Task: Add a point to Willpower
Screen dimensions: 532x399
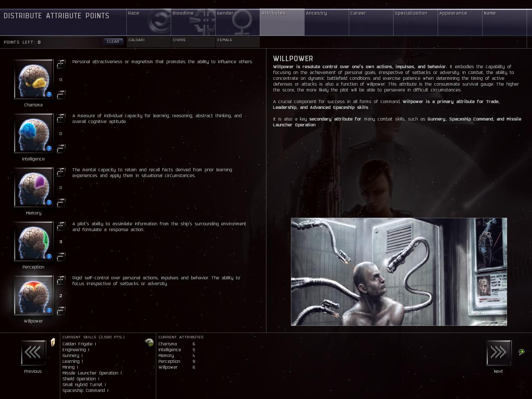Action: 61,280
